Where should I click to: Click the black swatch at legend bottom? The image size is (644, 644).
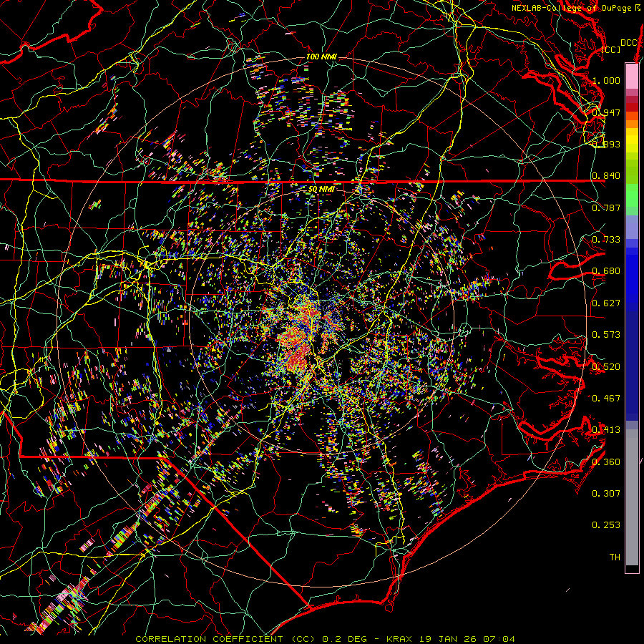click(x=632, y=569)
